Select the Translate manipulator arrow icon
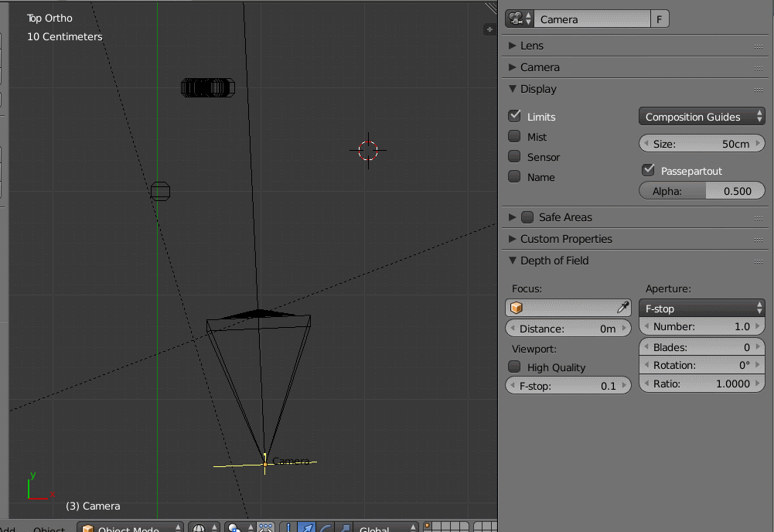Viewport: 774px width, 532px height. (x=307, y=527)
